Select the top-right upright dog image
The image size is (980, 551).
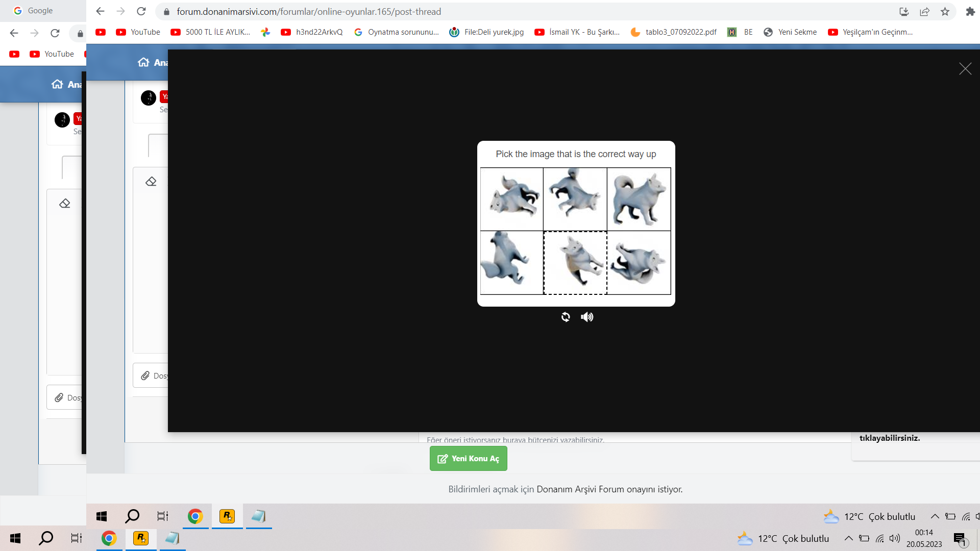(639, 199)
